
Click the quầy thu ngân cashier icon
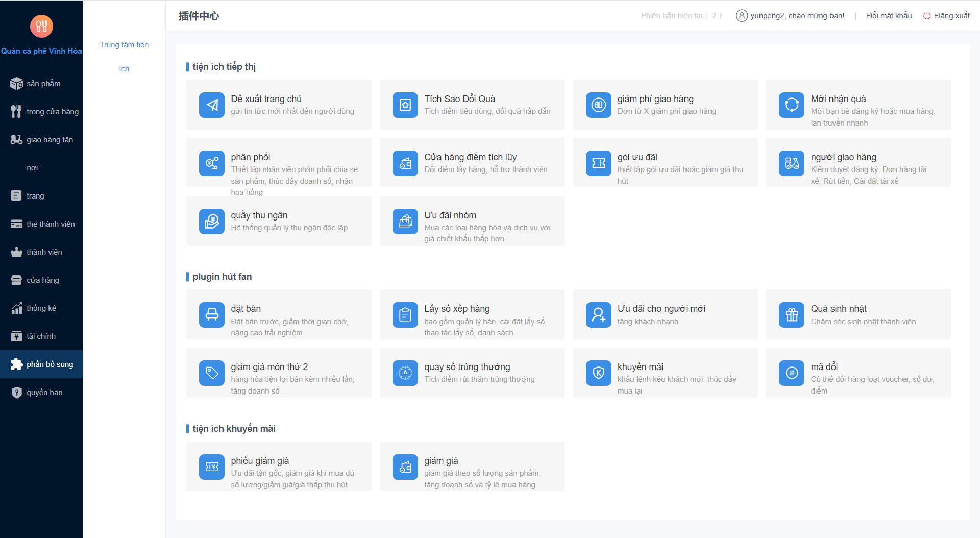tap(211, 222)
